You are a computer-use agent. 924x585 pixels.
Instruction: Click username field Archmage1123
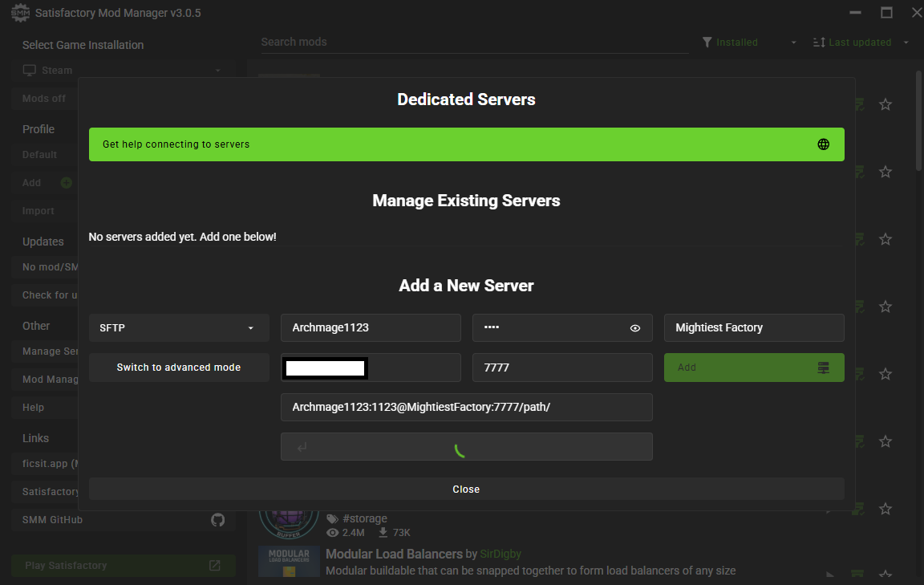[x=371, y=328]
